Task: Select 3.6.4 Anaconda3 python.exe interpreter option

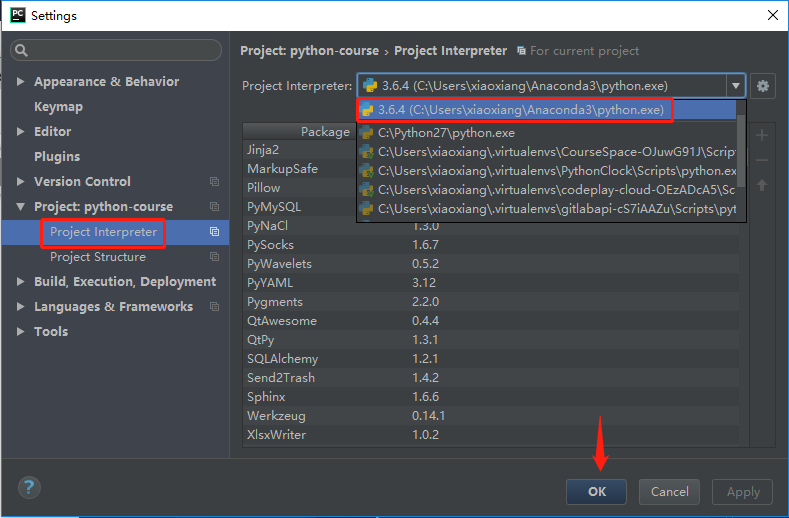Action: 547,110
